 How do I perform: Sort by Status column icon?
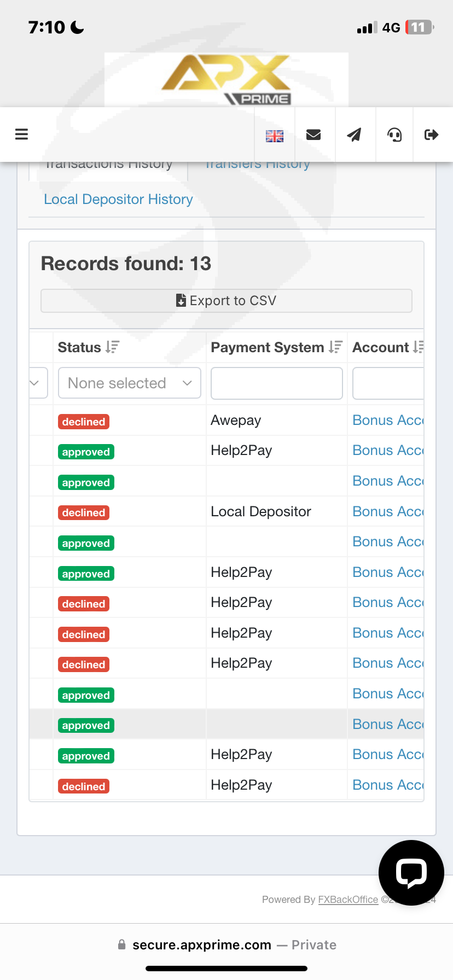click(113, 347)
